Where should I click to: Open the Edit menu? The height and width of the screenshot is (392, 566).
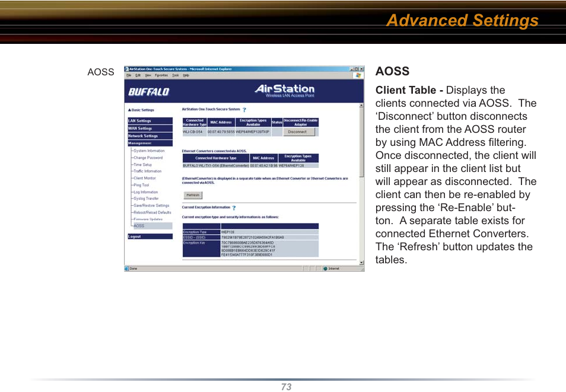pos(138,75)
